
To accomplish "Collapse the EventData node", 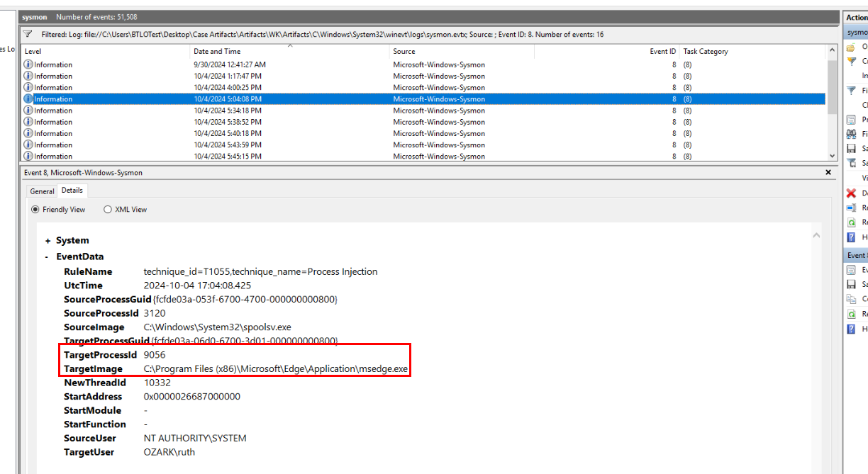I will (47, 257).
